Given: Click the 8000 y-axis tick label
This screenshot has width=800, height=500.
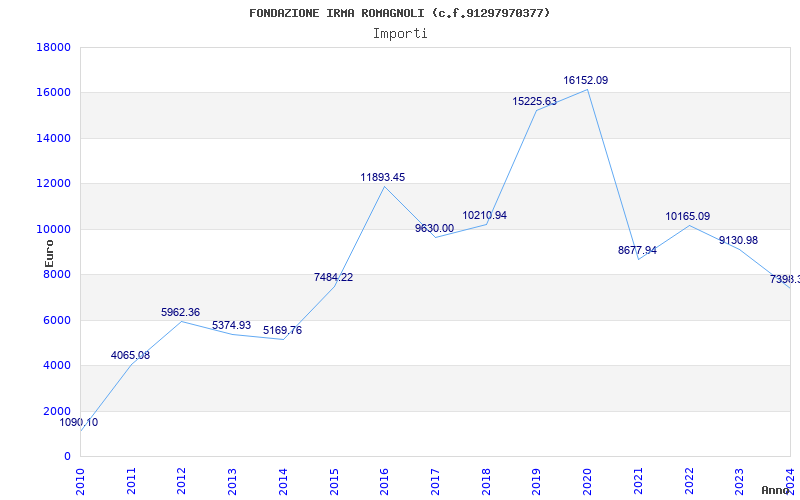Looking at the screenshot, I should [56, 275].
